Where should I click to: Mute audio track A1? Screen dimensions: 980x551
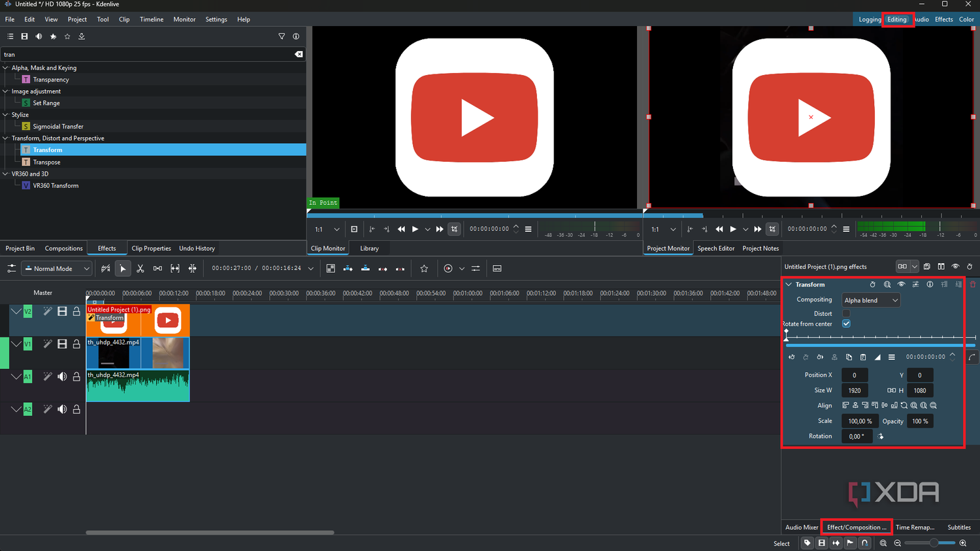click(x=62, y=377)
